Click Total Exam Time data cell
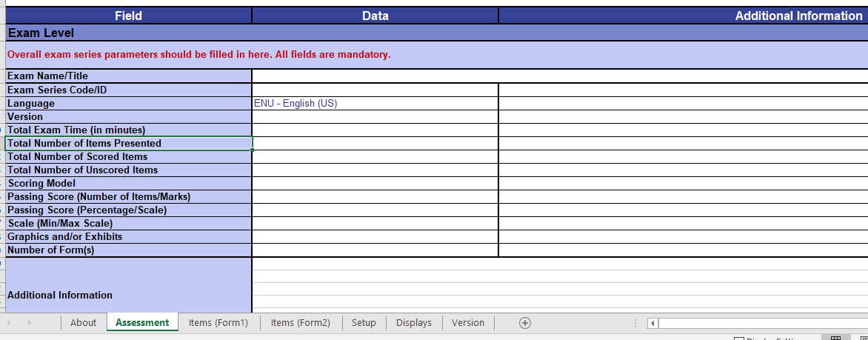This screenshot has width=868, height=340. click(375, 130)
